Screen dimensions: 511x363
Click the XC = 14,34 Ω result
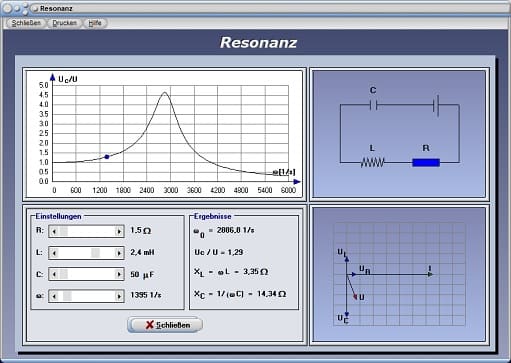tap(240, 294)
